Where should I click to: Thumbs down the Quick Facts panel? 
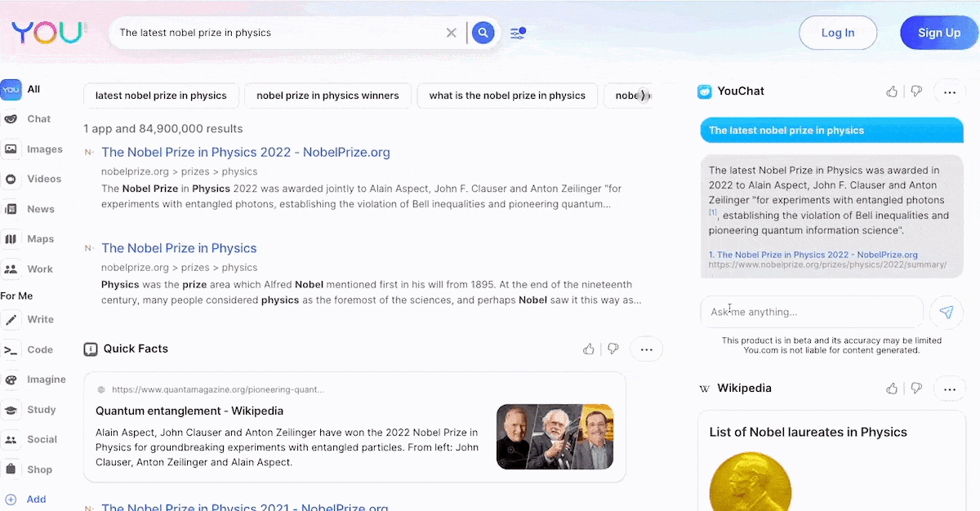[613, 349]
